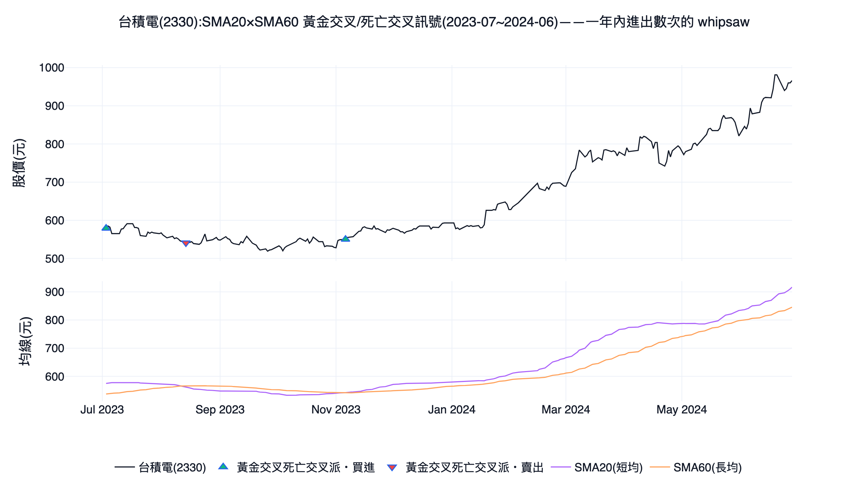The image size is (868, 488).
Task: Click the 700 tick on the 股價 axis
Action: coord(55,182)
